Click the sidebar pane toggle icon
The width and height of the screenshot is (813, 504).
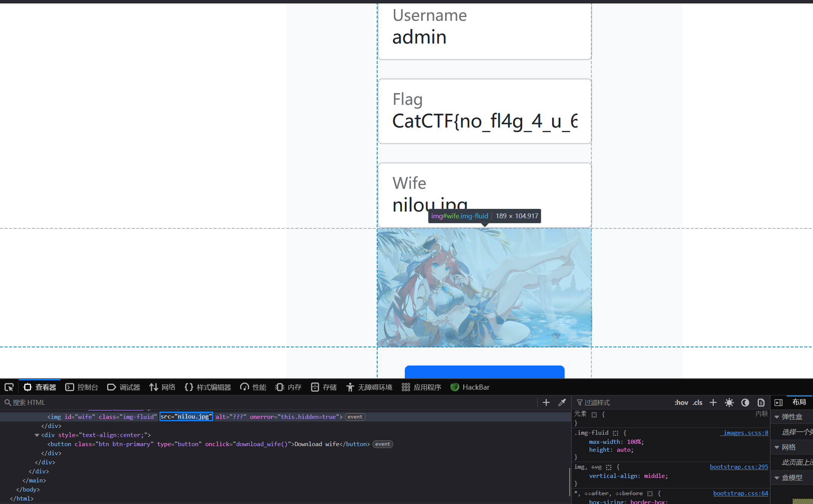pos(779,403)
